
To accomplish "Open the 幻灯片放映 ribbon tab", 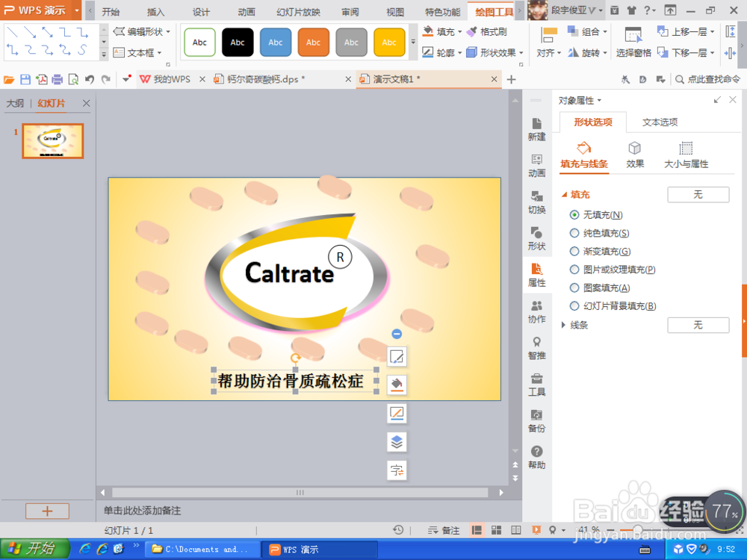I will 298,12.
